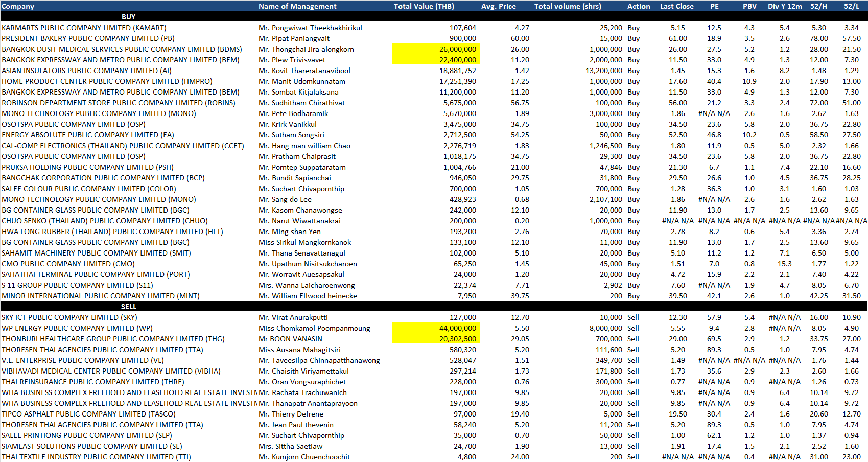Click THONBURI HEALTHCARE GROUP (THG) cell
This screenshot has height=462, width=868.
(113, 339)
